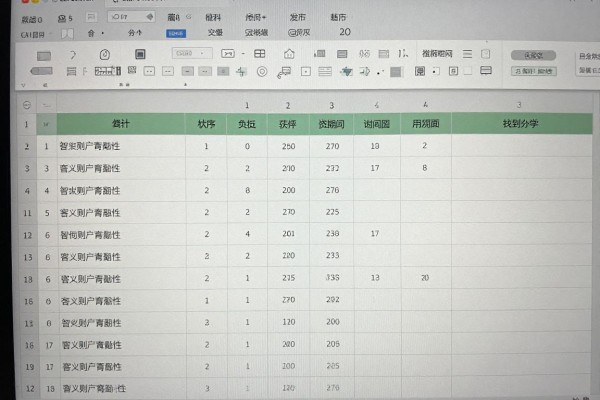Viewport: 600px width, 400px height.
Task: Click the green cross alignment icon
Action: (x=241, y=72)
